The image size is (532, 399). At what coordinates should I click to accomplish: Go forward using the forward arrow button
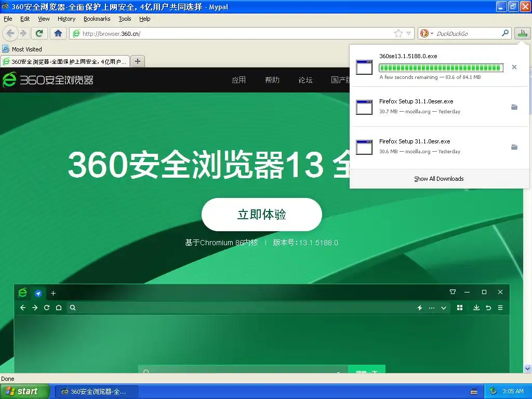[x=23, y=33]
